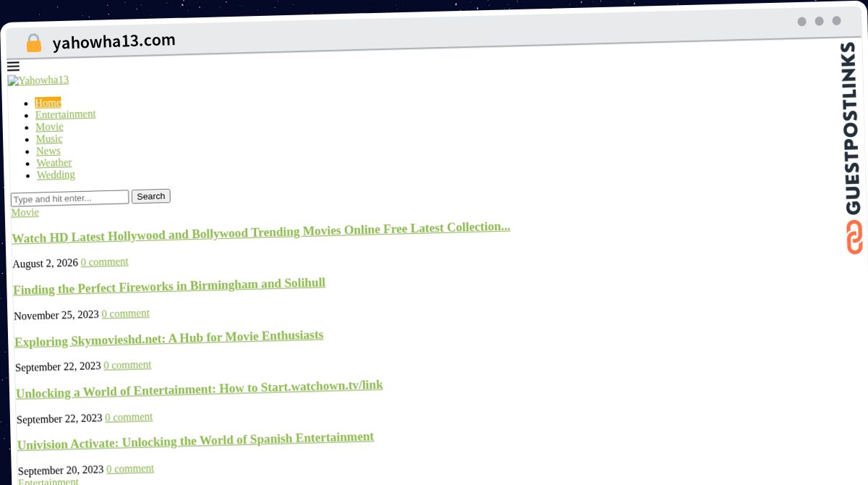Open comments link for September 20, 2023 post

click(x=131, y=469)
